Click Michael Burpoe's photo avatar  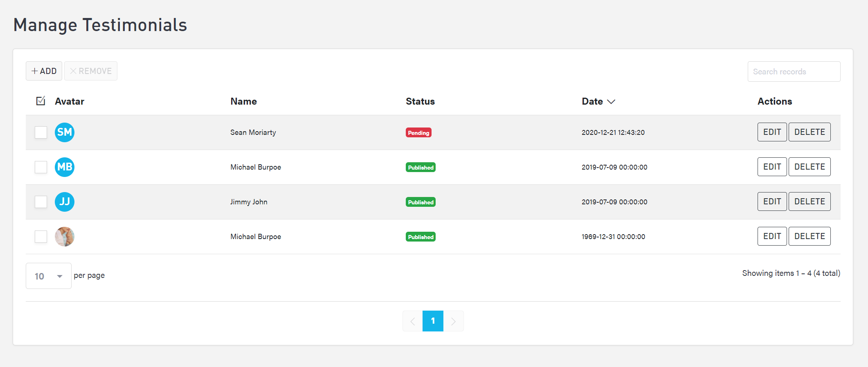[x=65, y=237]
